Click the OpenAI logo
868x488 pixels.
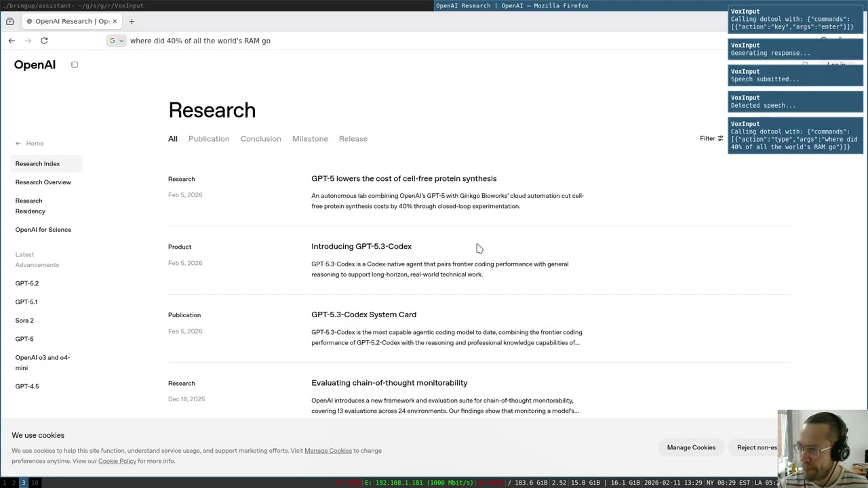tap(35, 65)
